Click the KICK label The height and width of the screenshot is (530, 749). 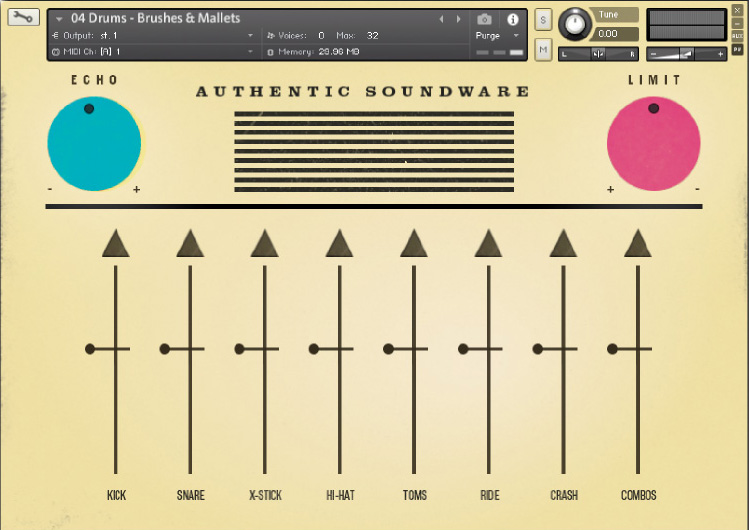(x=116, y=495)
